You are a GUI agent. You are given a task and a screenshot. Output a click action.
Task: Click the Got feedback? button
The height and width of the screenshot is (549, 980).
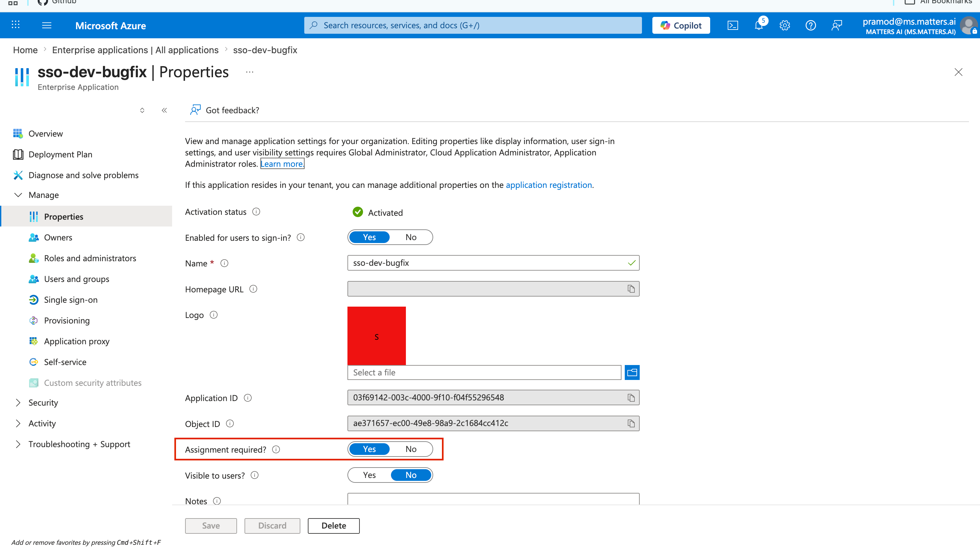[225, 110]
